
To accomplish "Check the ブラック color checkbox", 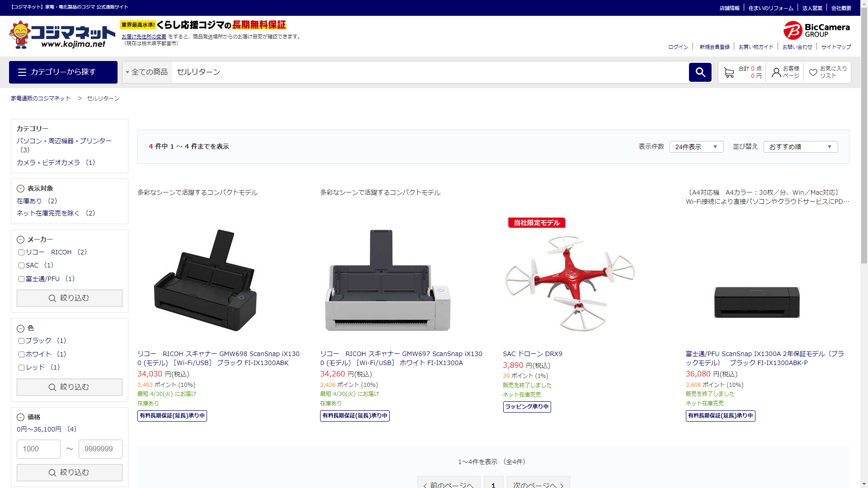I will click(x=21, y=341).
